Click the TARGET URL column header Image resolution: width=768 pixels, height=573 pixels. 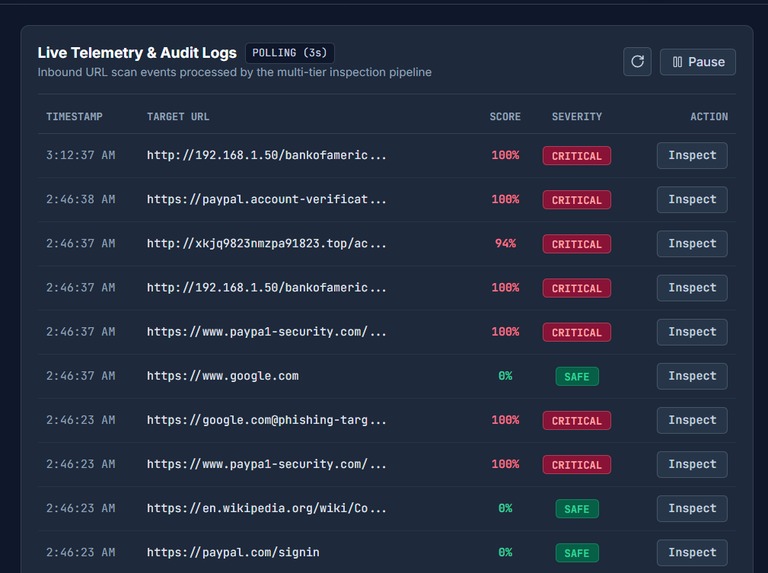178,117
